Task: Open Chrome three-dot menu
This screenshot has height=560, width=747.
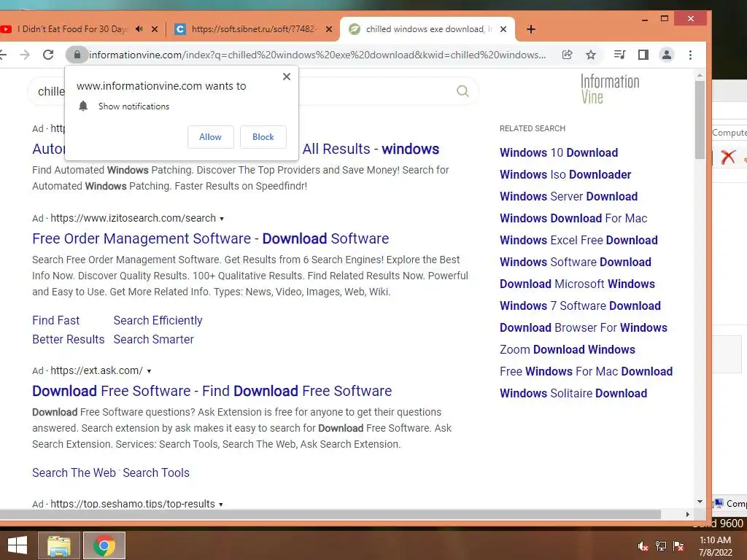Action: [690, 55]
